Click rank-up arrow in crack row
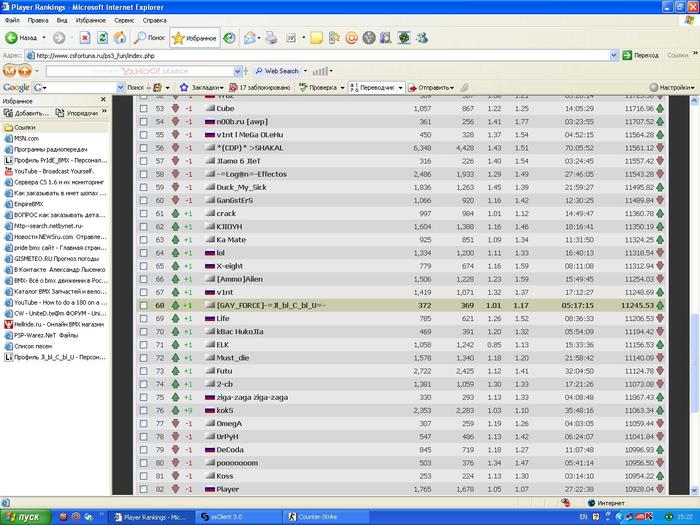The image size is (700, 525). click(175, 213)
